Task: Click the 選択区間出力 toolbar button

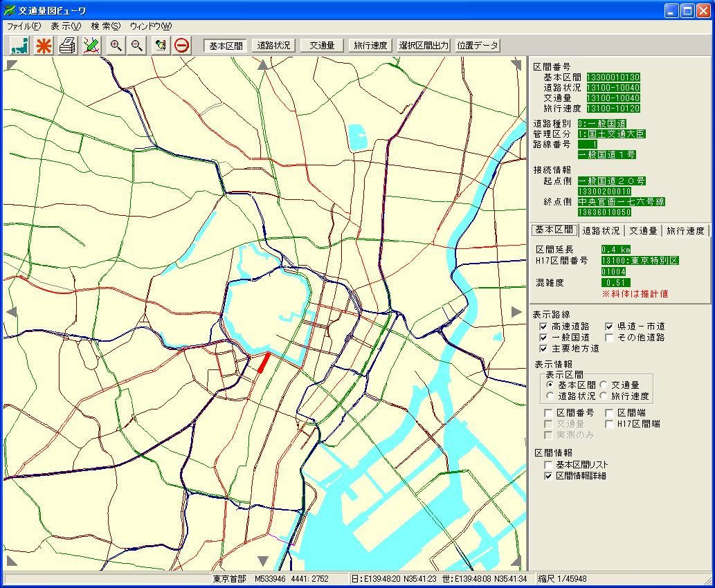Action: pyautogui.click(x=424, y=46)
